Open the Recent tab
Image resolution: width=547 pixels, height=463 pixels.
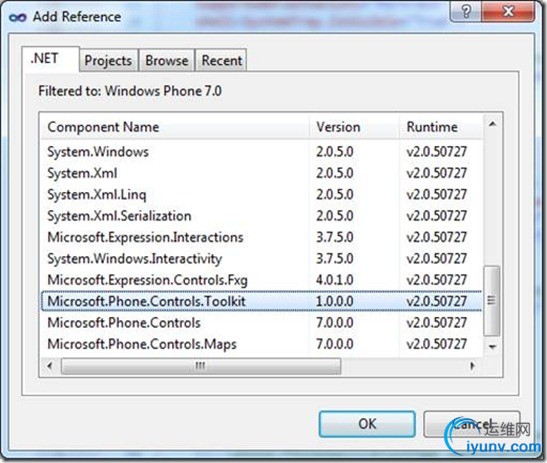click(222, 60)
